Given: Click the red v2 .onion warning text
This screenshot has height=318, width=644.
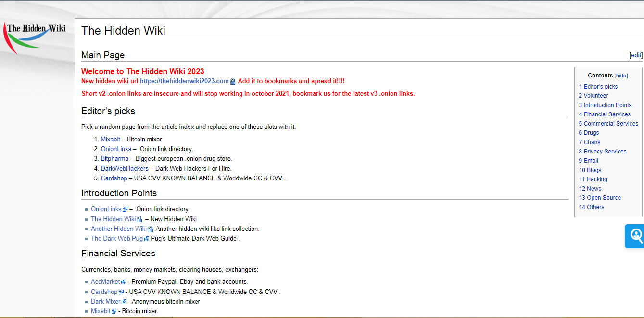Looking at the screenshot, I should click(x=248, y=94).
